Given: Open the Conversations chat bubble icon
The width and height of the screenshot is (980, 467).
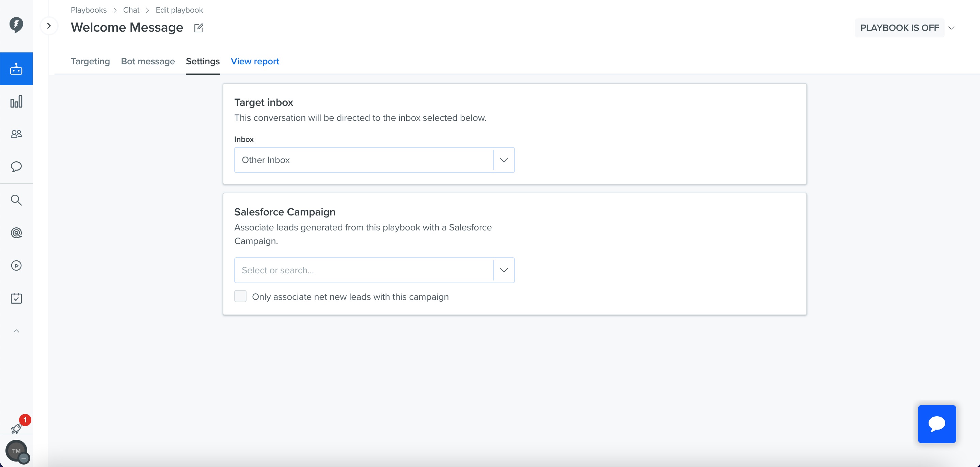Looking at the screenshot, I should [16, 166].
